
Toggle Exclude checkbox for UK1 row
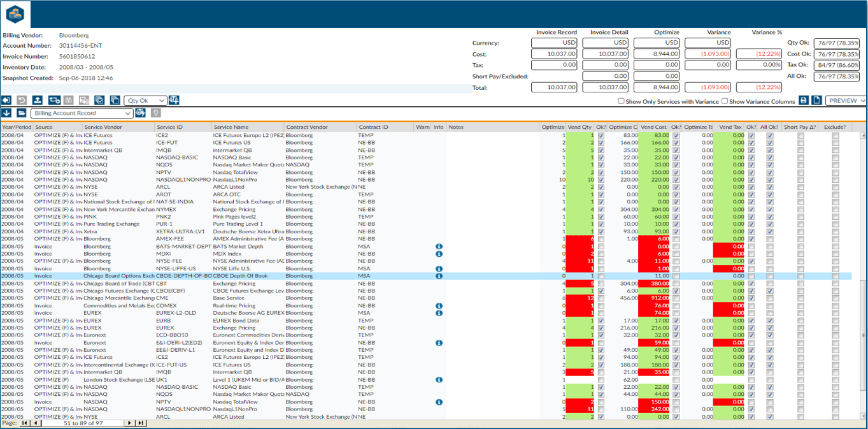coord(835,379)
